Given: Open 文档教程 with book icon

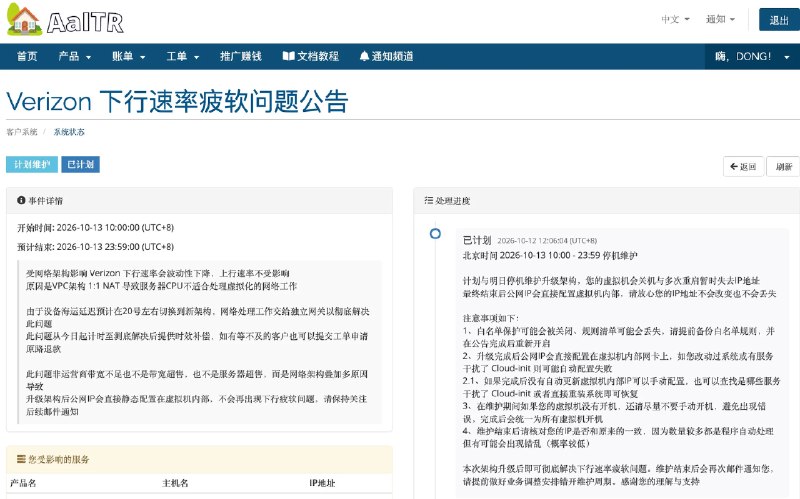Looking at the screenshot, I should pos(311,56).
